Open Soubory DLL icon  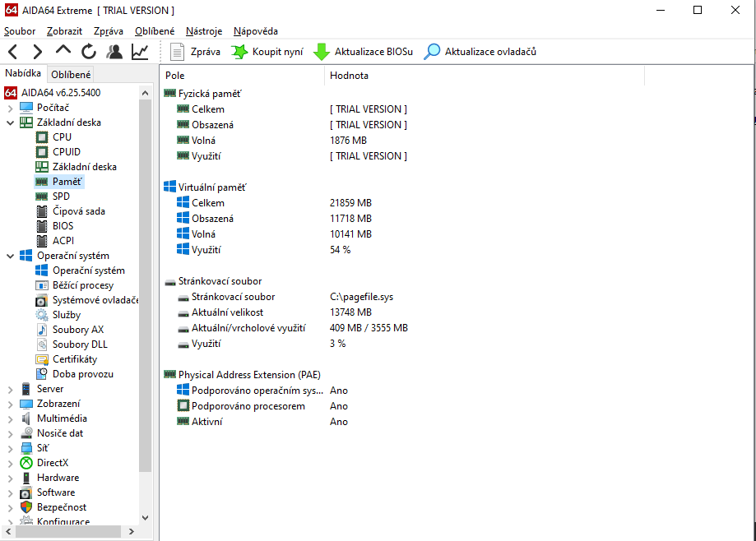pyautogui.click(x=42, y=345)
